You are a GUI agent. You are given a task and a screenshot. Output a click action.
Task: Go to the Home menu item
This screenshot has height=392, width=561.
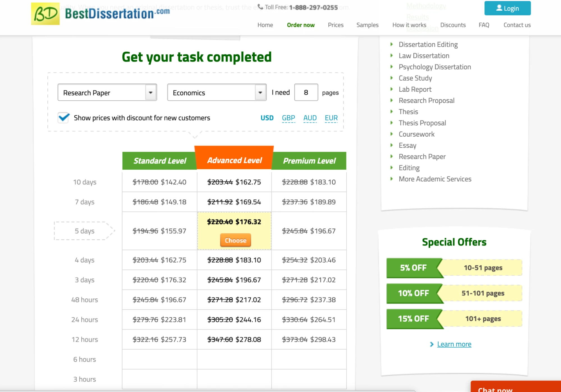265,25
